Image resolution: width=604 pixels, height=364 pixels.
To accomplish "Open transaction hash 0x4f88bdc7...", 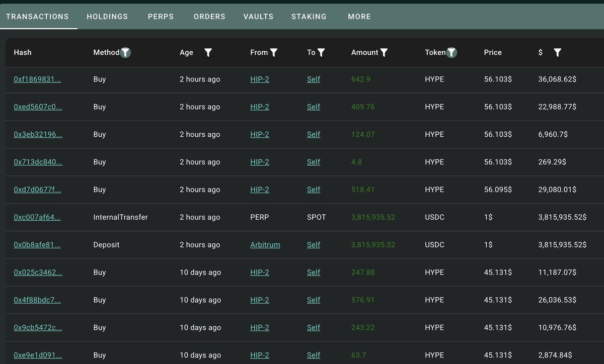I will [37, 300].
